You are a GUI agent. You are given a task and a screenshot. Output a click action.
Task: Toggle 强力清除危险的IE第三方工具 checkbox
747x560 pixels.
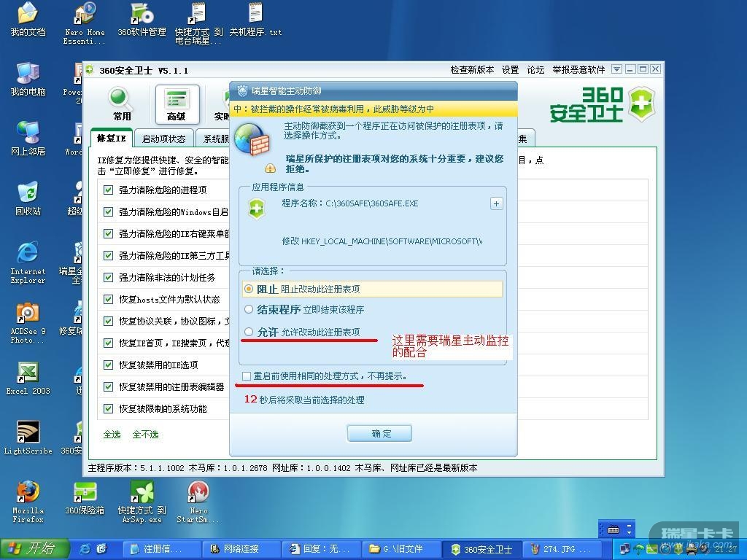[108, 256]
